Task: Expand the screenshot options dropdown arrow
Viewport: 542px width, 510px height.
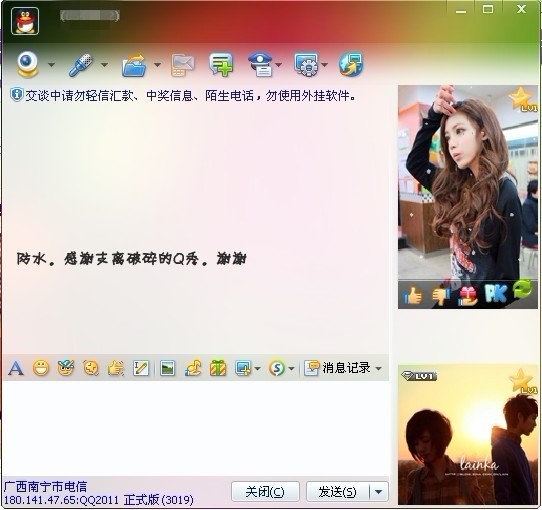Action: point(257,369)
